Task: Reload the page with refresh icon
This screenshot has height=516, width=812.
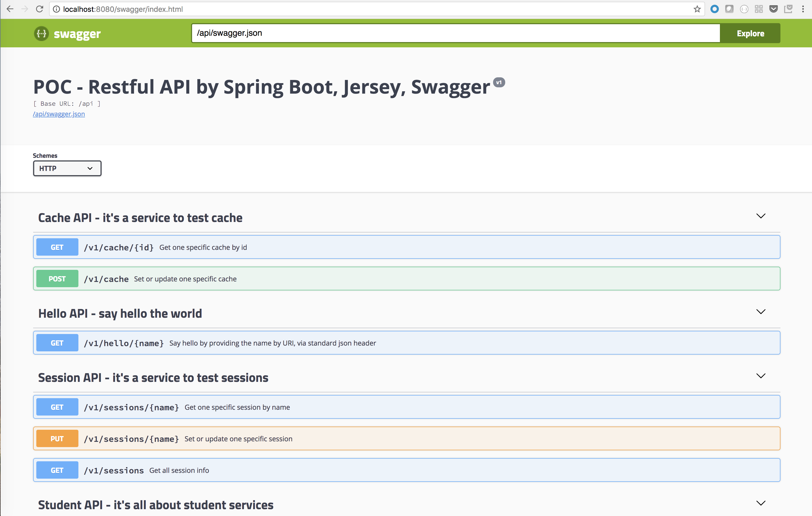Action: click(39, 9)
